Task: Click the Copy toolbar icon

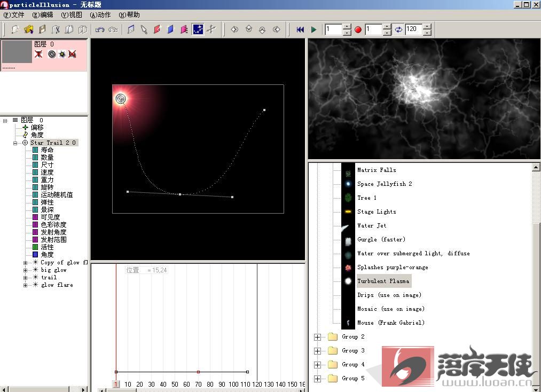Action: coord(69,30)
